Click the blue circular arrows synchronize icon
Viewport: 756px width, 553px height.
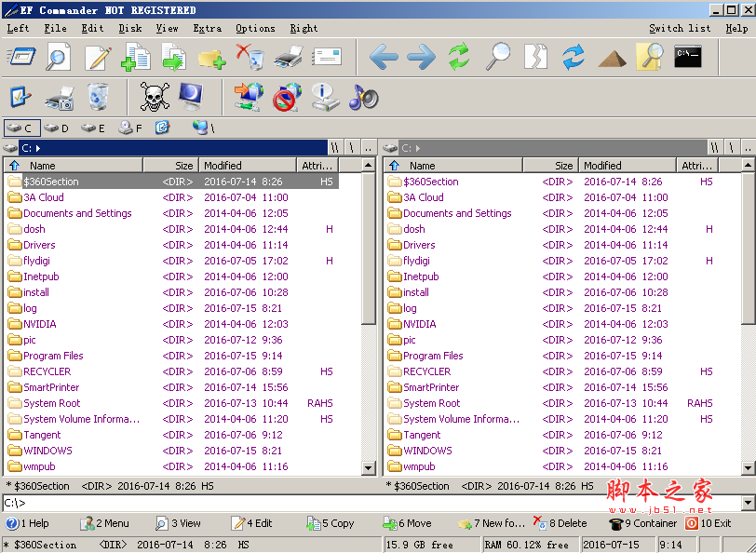click(x=574, y=57)
